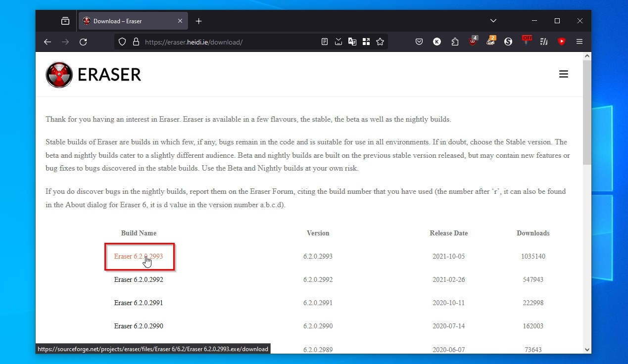Close the Download – Eraser tab
The height and width of the screenshot is (364, 628).
[180, 21]
